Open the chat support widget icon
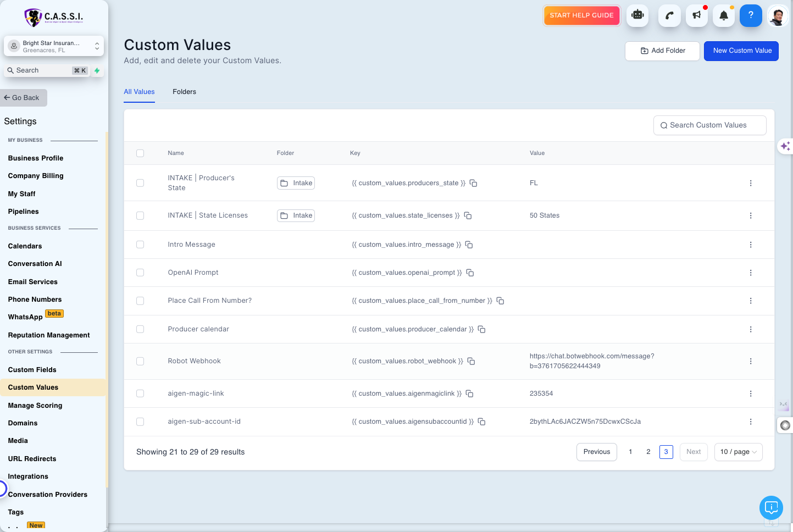Screen dimensions: 793x532 [x=771, y=507]
